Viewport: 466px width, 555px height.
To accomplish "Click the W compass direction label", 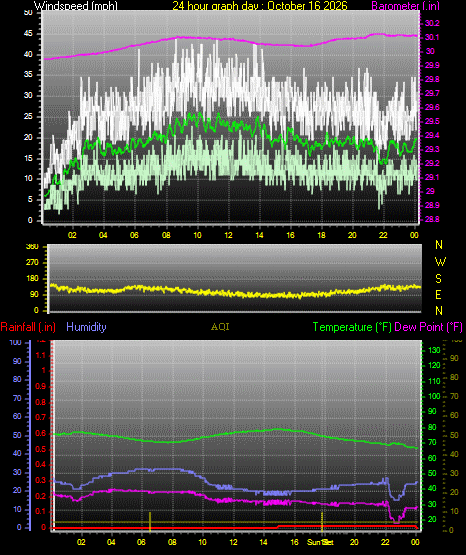I will click(x=440, y=262).
